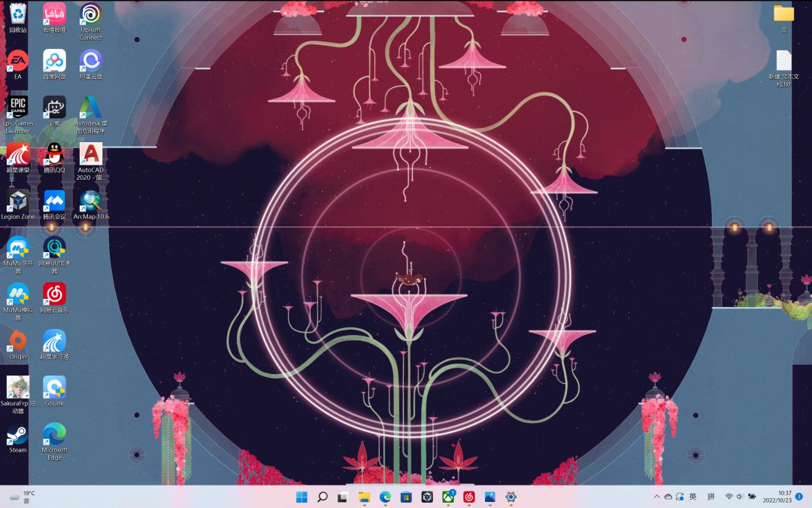Open Aliyun Drive (阿里云盘) shortcut

91,64
